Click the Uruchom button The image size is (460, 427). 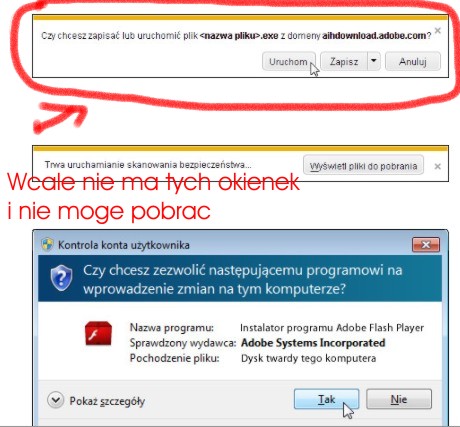(x=288, y=61)
